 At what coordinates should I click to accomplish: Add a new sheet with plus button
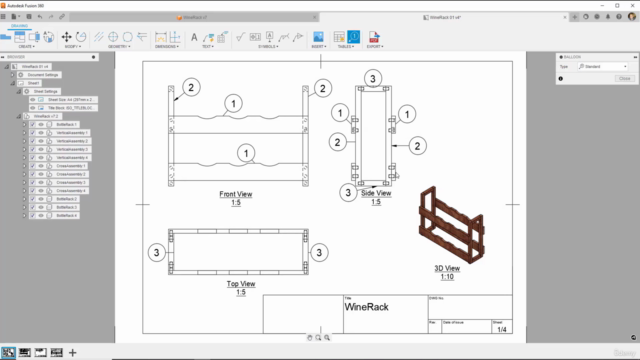pyautogui.click(x=73, y=353)
